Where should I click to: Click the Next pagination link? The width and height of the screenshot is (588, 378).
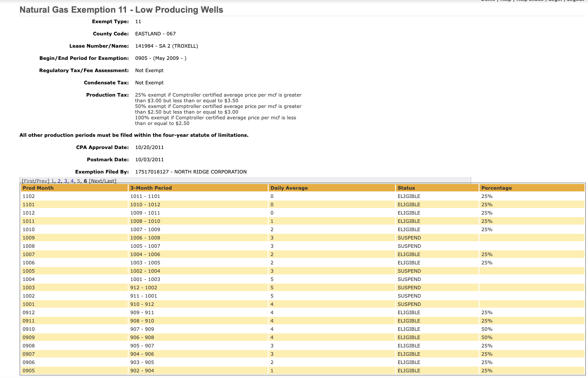tap(96, 181)
